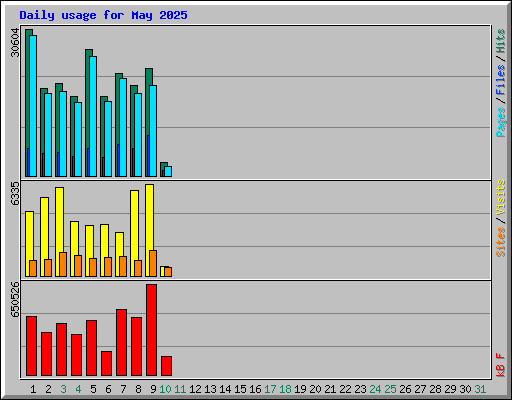Click day label 6 on the axis
The image size is (512, 400).
pos(108,389)
